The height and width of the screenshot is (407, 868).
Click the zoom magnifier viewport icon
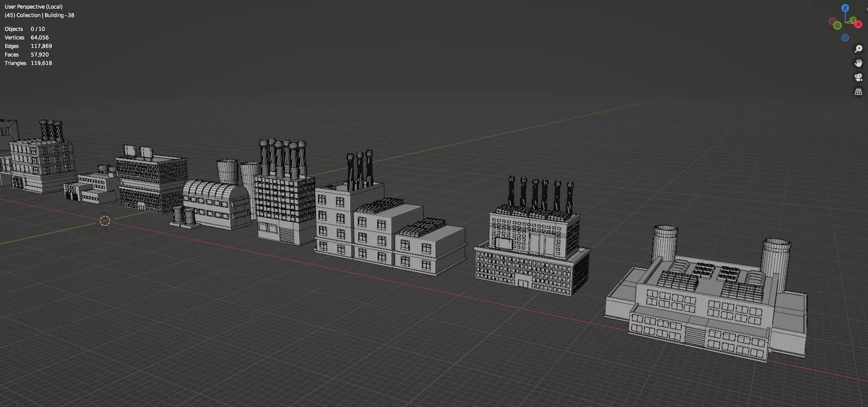(859, 49)
